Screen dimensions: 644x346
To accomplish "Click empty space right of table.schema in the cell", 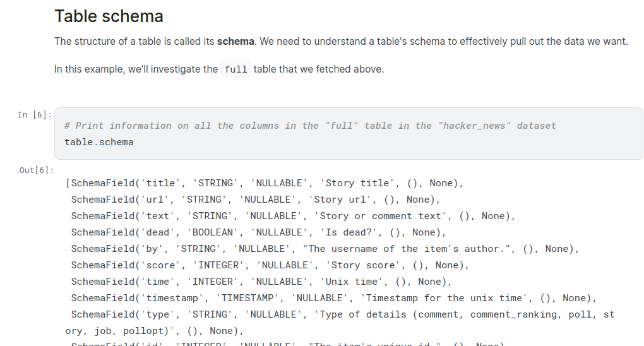I will pyautogui.click(x=379, y=142).
